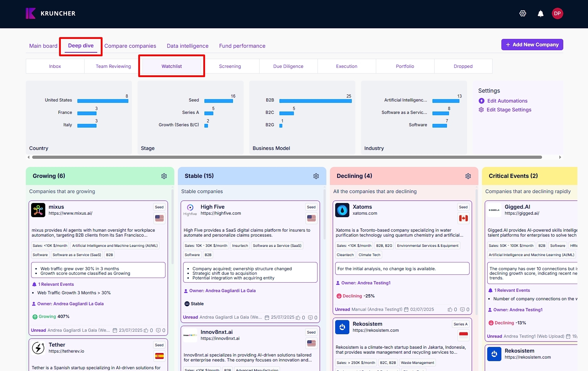Image resolution: width=588 pixels, height=371 pixels.
Task: Open the mixus website link
Action: (x=70, y=213)
